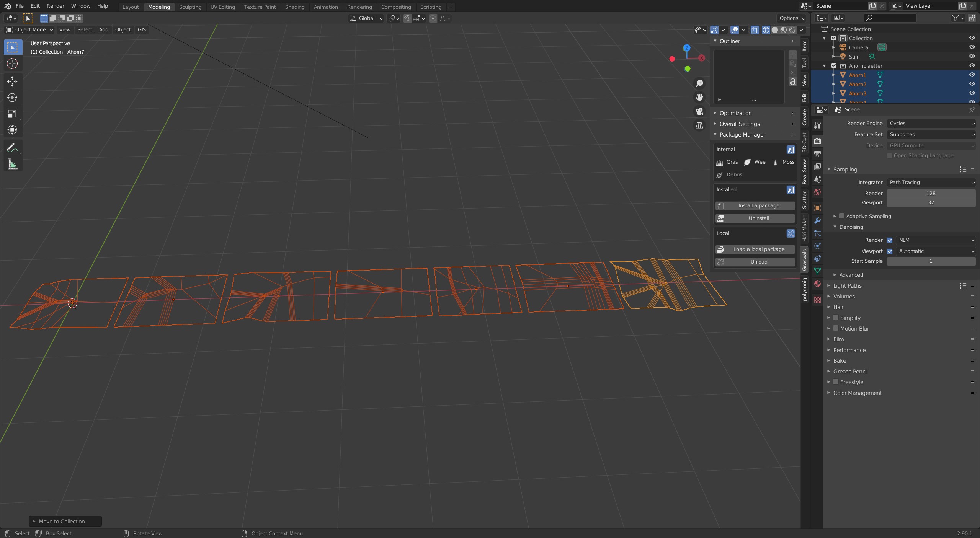980x538 pixels.
Task: Open the Render Engine Cycles dropdown
Action: 931,123
